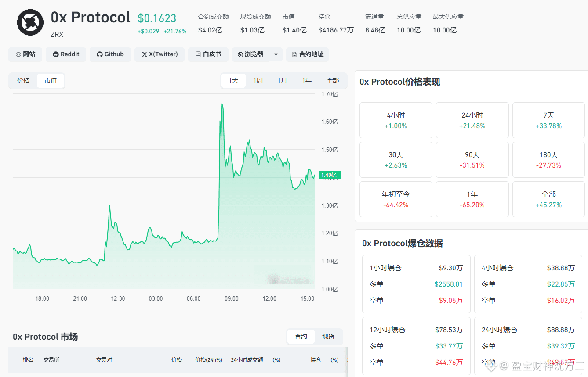
Task: Open the 合约地址 contract address button
Action: click(x=307, y=54)
